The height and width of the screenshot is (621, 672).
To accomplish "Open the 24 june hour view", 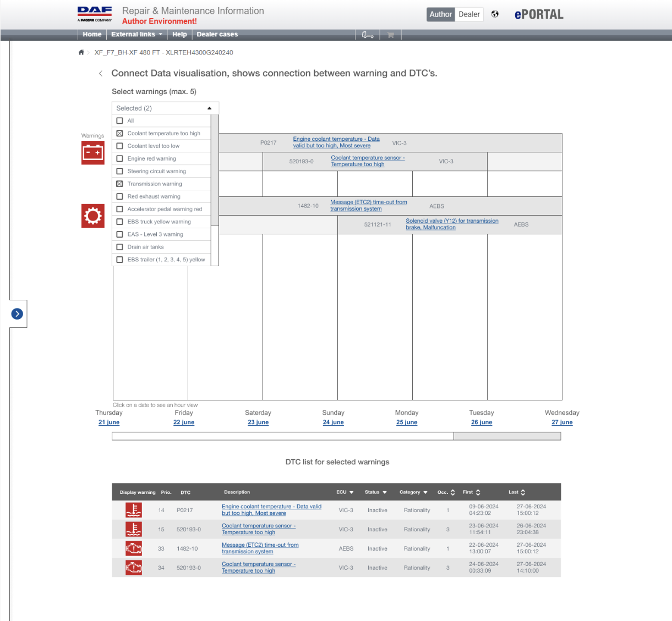I will click(x=333, y=422).
